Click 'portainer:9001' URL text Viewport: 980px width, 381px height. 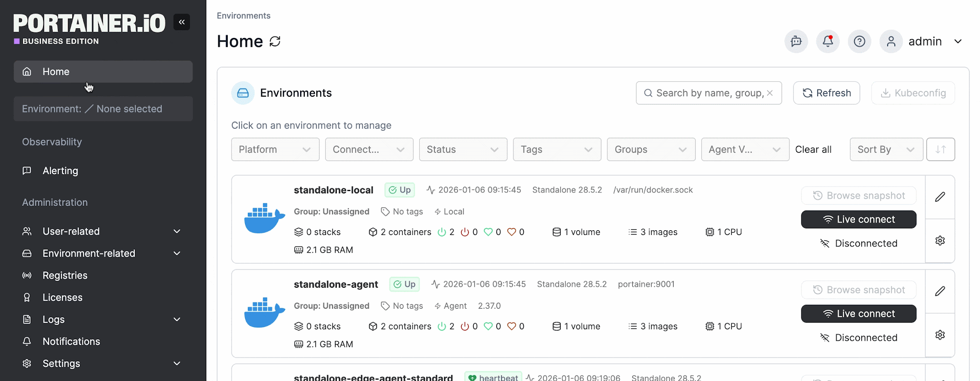click(x=646, y=284)
